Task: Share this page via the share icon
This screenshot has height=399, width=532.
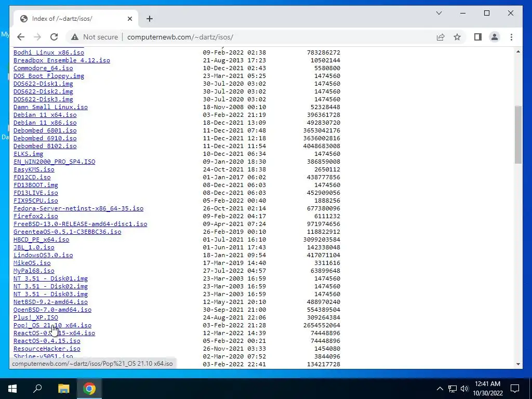Action: [x=441, y=37]
